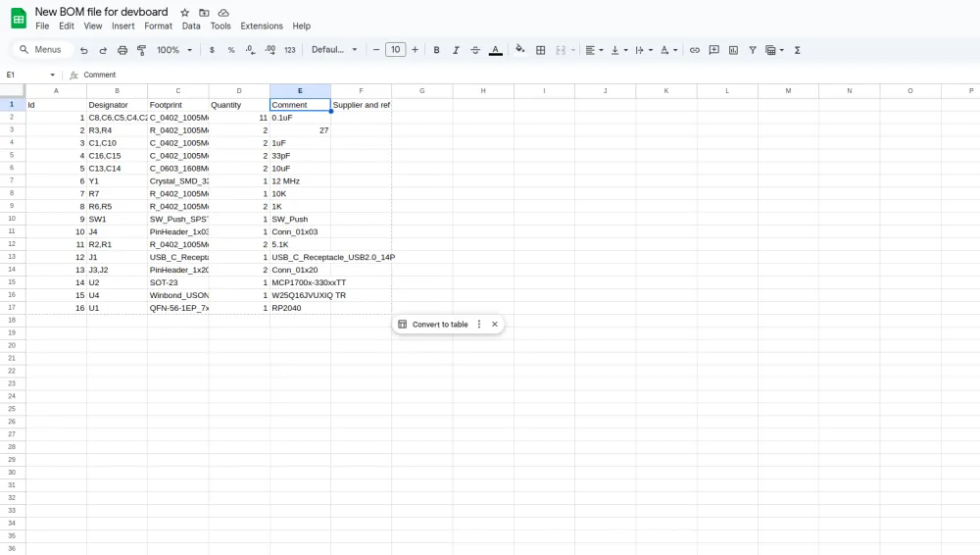
Task: Toggle strikethrough formatting
Action: pyautogui.click(x=475, y=50)
